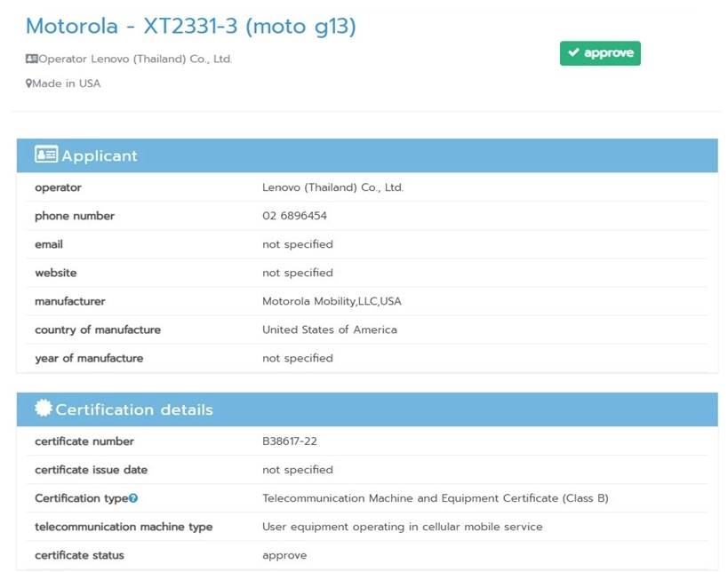Open the Motorola XT2331-3 moto g13 title

(x=191, y=27)
